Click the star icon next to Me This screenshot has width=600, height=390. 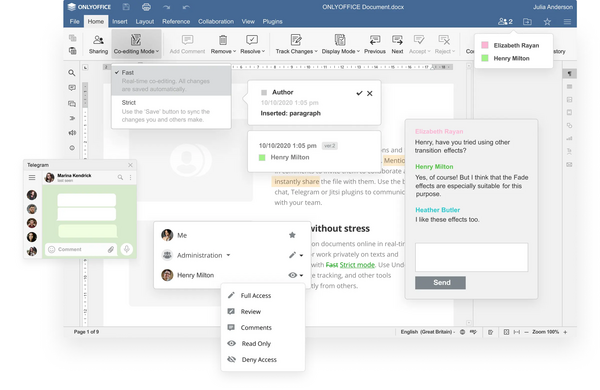pyautogui.click(x=292, y=235)
